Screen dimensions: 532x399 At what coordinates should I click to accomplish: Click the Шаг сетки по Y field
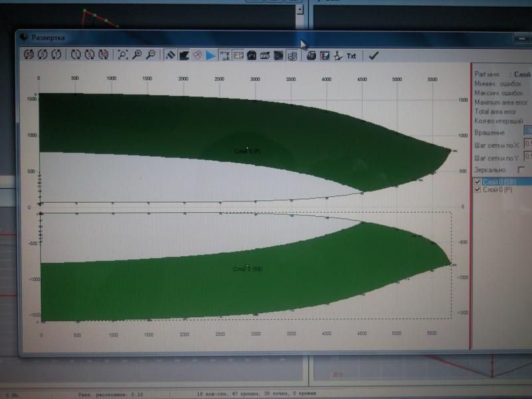(x=527, y=156)
